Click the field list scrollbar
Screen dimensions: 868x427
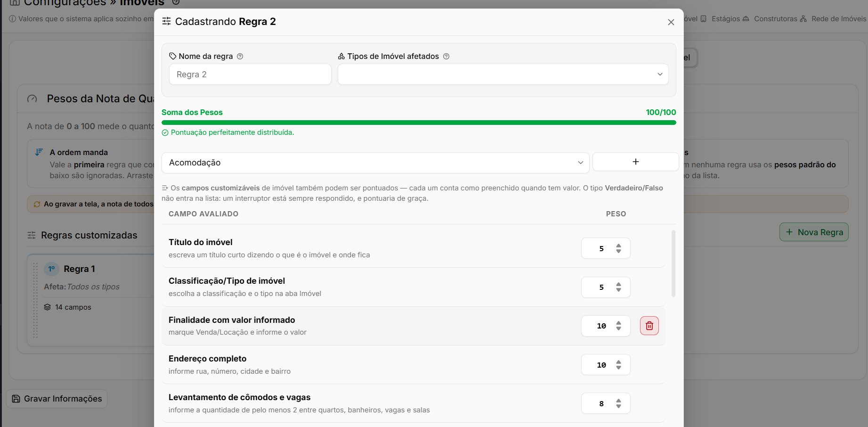point(673,263)
